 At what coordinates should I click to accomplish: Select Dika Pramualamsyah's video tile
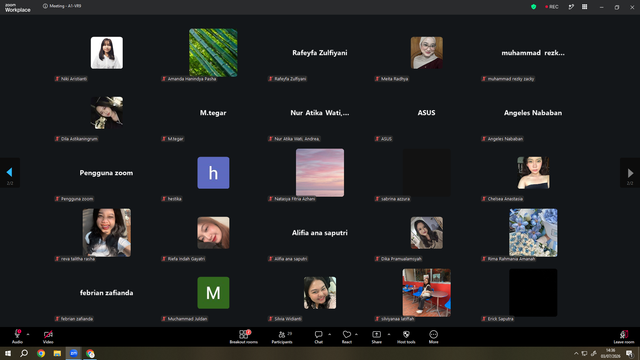coord(427,233)
